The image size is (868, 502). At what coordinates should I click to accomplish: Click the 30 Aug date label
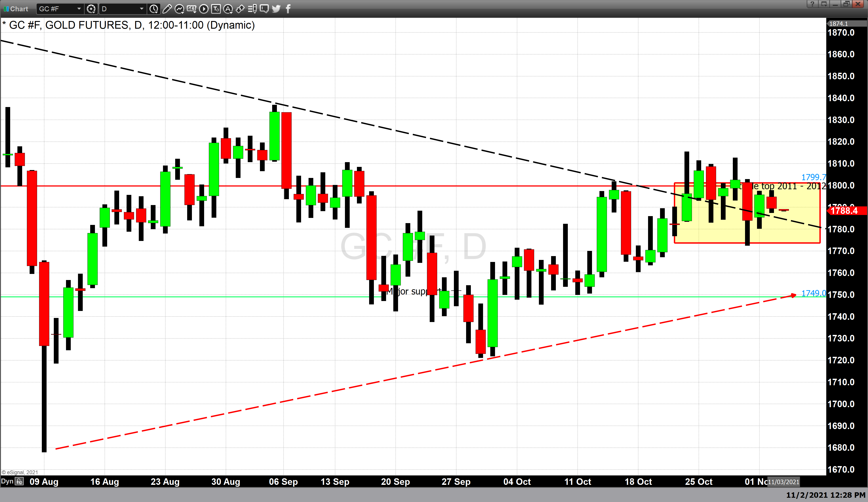(226, 482)
